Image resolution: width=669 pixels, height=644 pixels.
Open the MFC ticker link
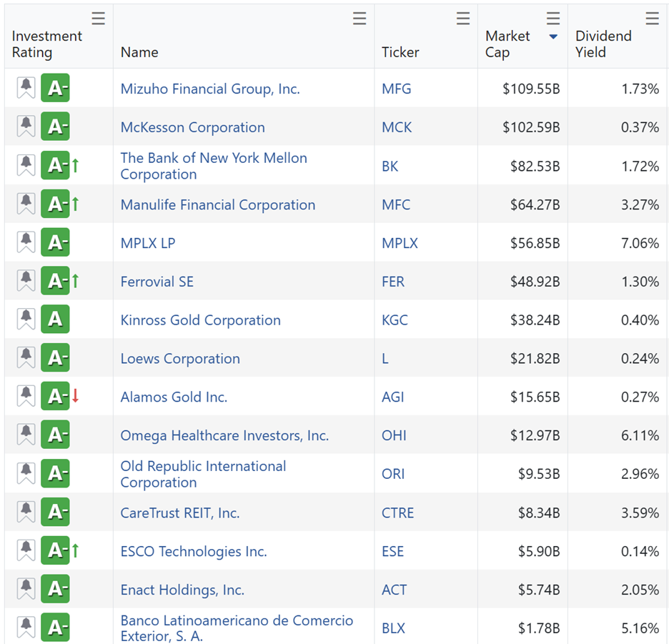[x=396, y=205]
